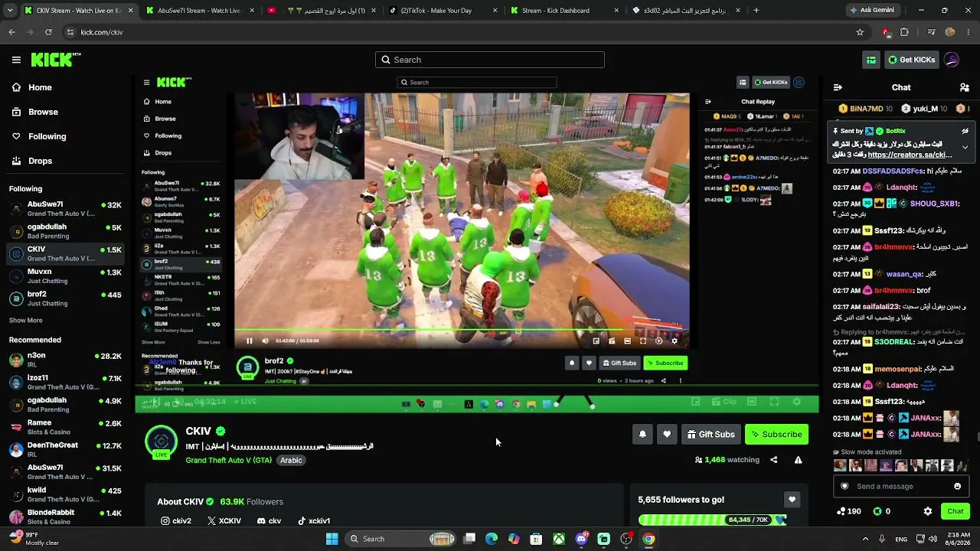Click the embedded video seek bar
Viewport: 980px width, 551px height.
point(462,331)
